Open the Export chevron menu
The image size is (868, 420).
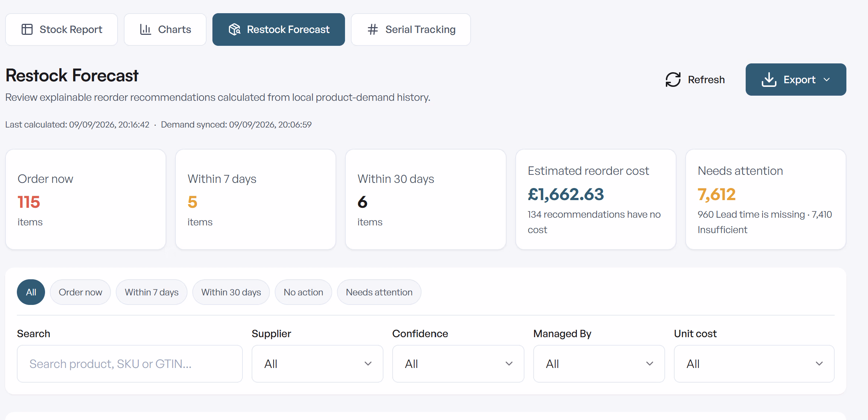(x=827, y=80)
